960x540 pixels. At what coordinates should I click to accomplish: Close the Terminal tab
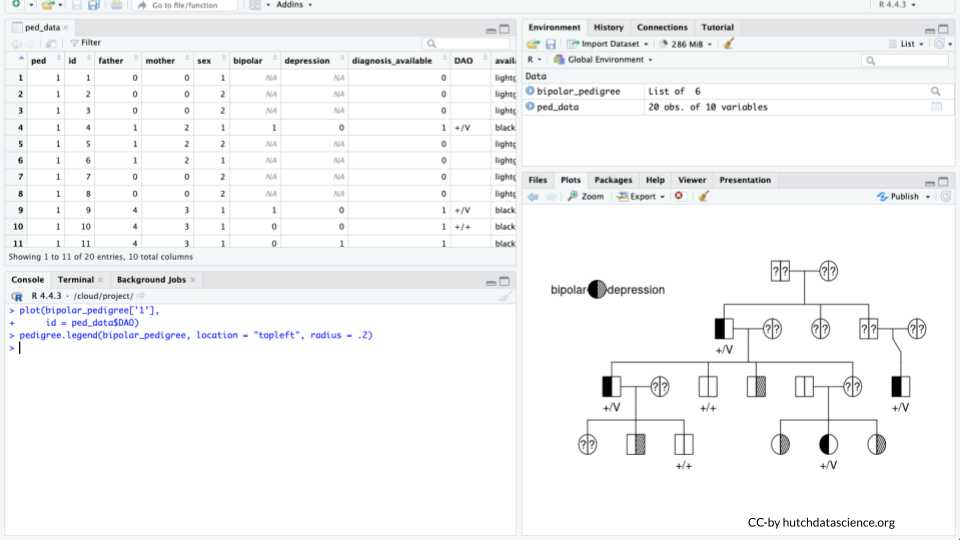coord(100,280)
